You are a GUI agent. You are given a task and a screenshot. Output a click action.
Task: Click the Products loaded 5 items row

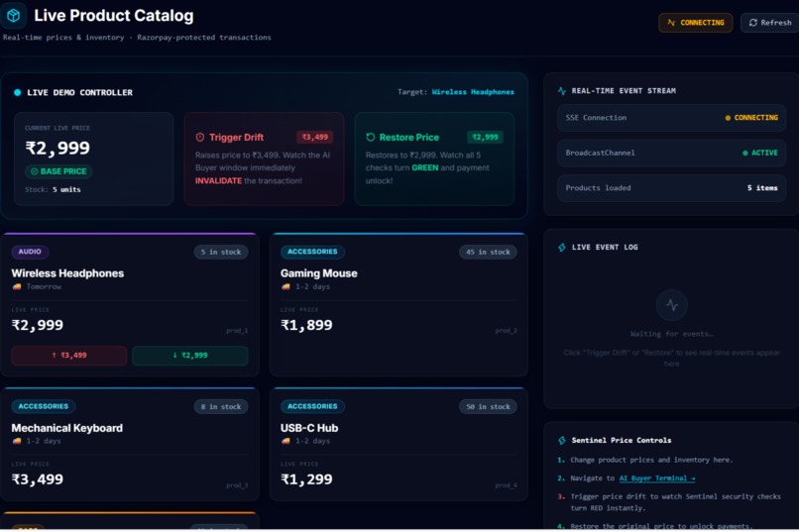pos(671,188)
